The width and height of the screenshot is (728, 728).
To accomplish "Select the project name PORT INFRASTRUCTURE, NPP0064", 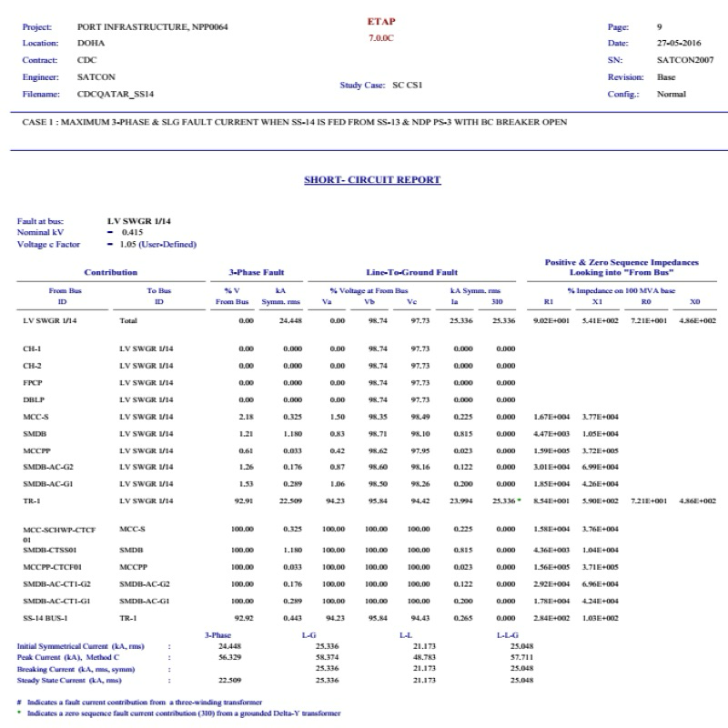I will (x=152, y=27).
